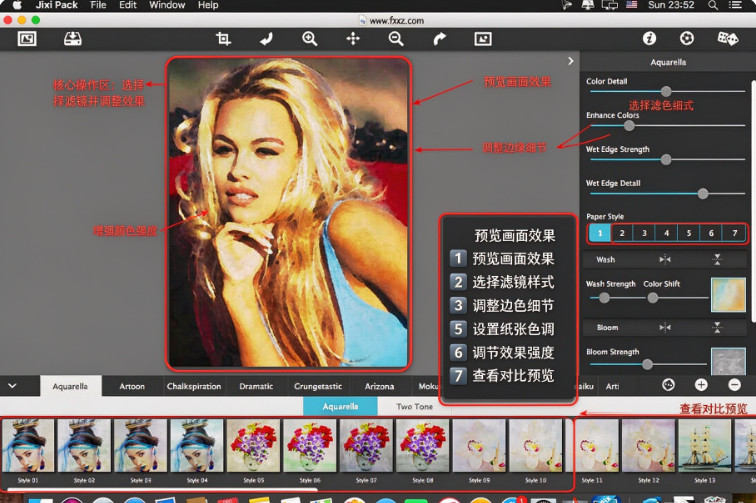Choose Paper Style 5
The image size is (756, 503).
coord(688,233)
